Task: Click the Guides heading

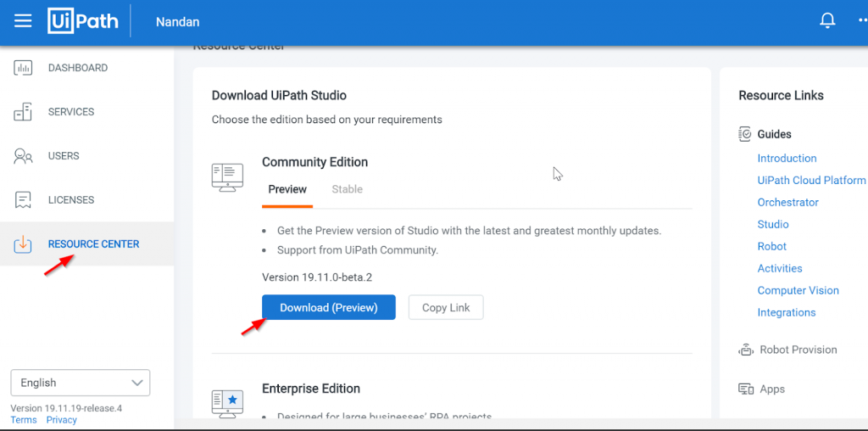Action: pyautogui.click(x=775, y=134)
